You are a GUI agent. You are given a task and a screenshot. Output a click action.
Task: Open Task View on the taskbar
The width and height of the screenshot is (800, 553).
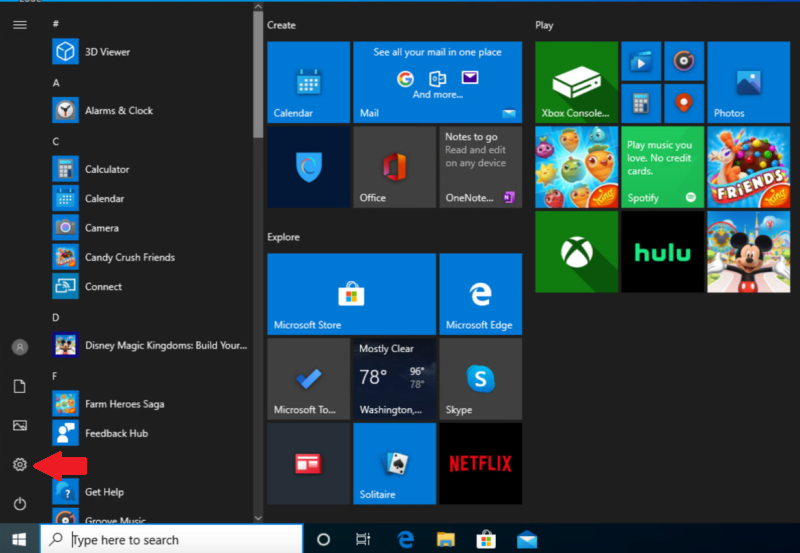[x=363, y=540]
